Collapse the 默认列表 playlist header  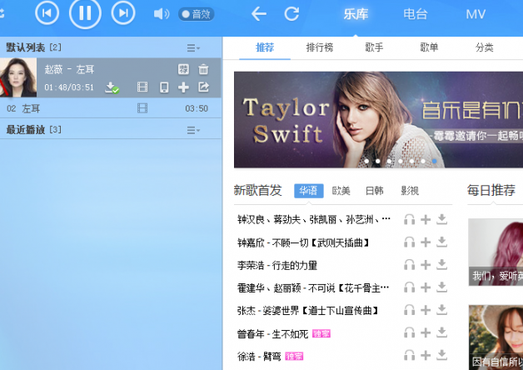pyautogui.click(x=34, y=47)
